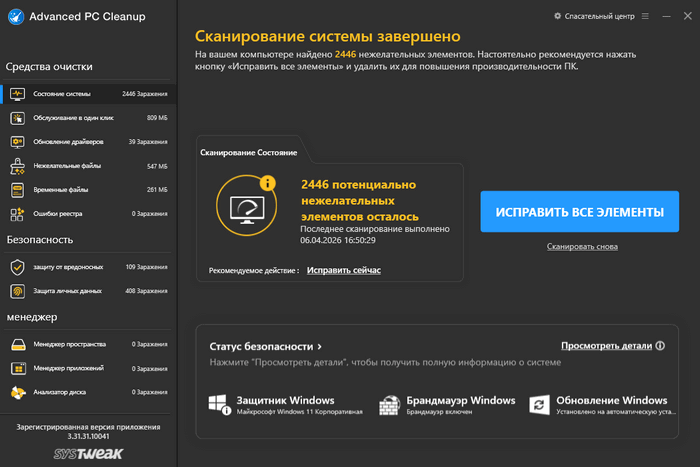Select the Сканирование Состояние tab
700x467 pixels.
248,152
